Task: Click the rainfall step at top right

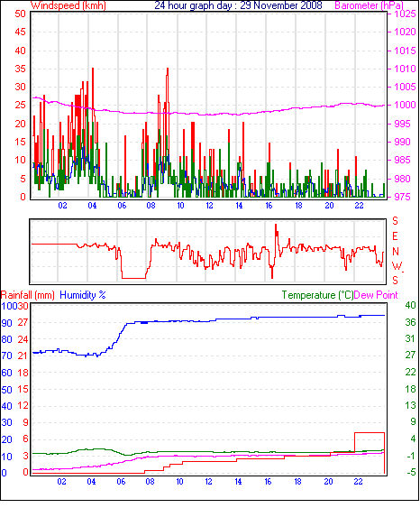Action: (370, 433)
